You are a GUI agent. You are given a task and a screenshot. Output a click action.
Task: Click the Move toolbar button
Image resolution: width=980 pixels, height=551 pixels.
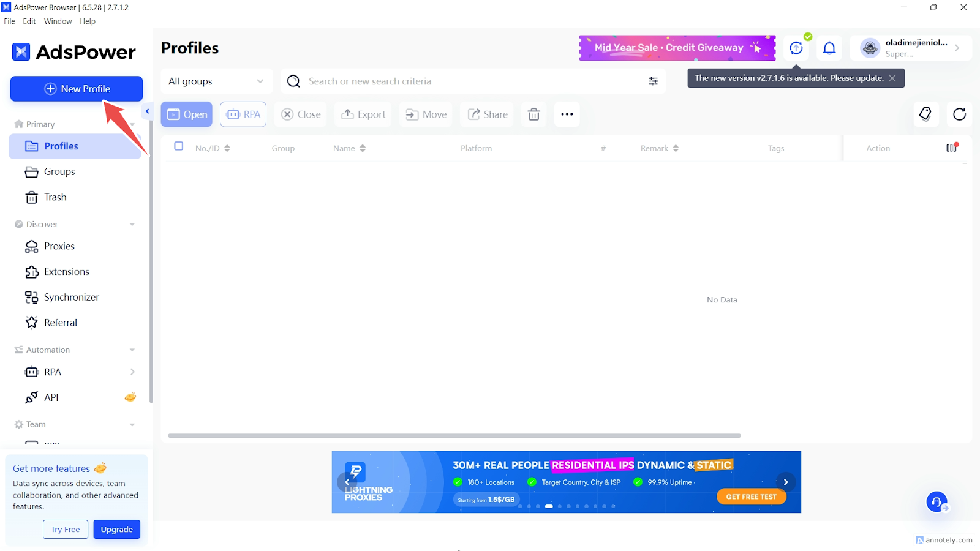(x=426, y=114)
